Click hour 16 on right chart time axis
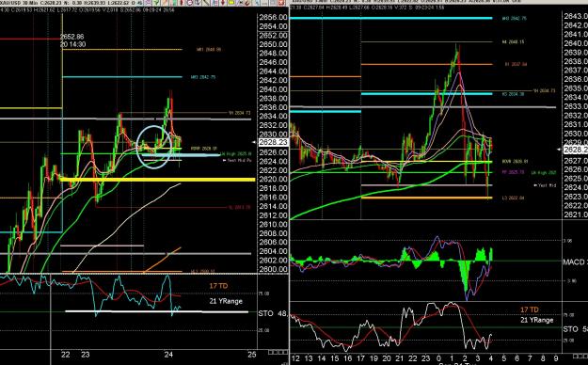588x365 pixels. (x=347, y=358)
